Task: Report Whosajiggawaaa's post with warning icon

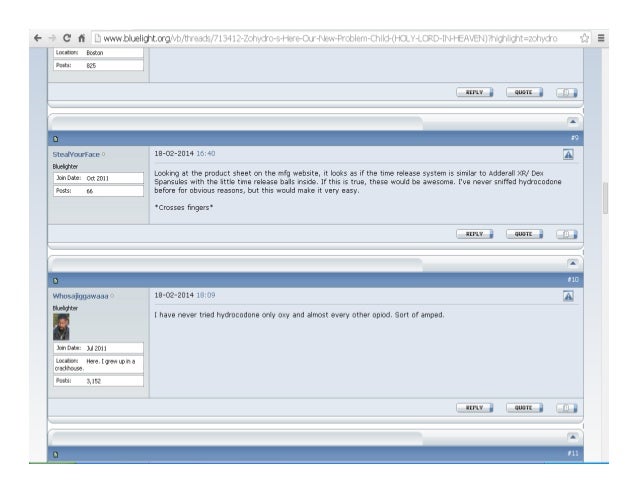Action: pos(568,296)
